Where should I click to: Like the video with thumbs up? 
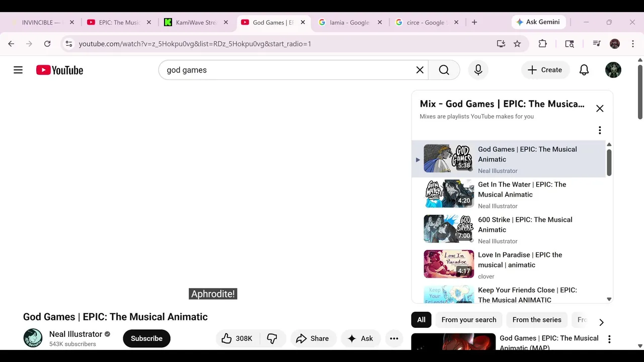pos(237,338)
